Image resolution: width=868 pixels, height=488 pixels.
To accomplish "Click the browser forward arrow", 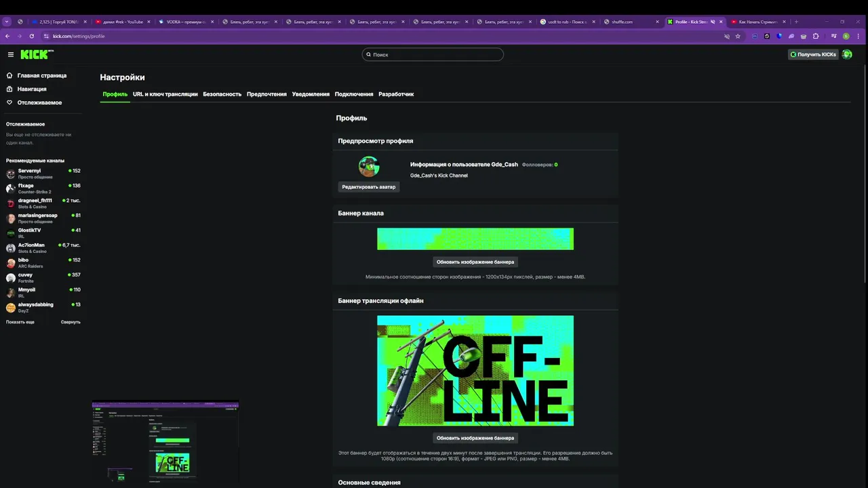I will [x=19, y=36].
